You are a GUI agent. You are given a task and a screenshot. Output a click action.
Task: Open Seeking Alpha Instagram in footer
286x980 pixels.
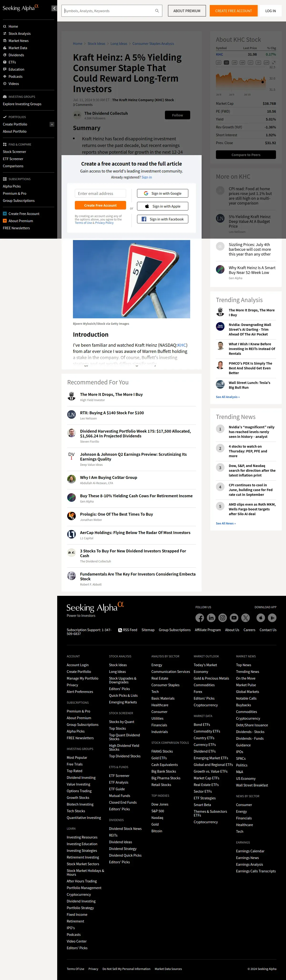click(x=223, y=618)
